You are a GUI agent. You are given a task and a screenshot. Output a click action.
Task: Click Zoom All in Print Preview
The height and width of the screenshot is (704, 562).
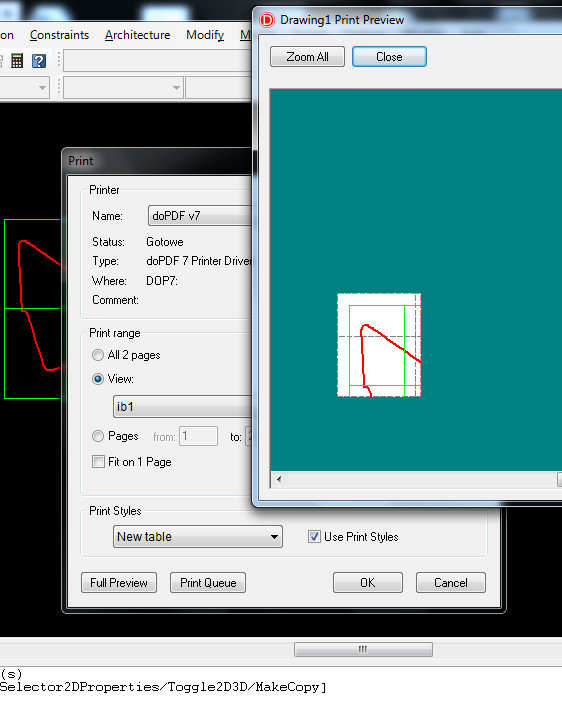point(307,57)
